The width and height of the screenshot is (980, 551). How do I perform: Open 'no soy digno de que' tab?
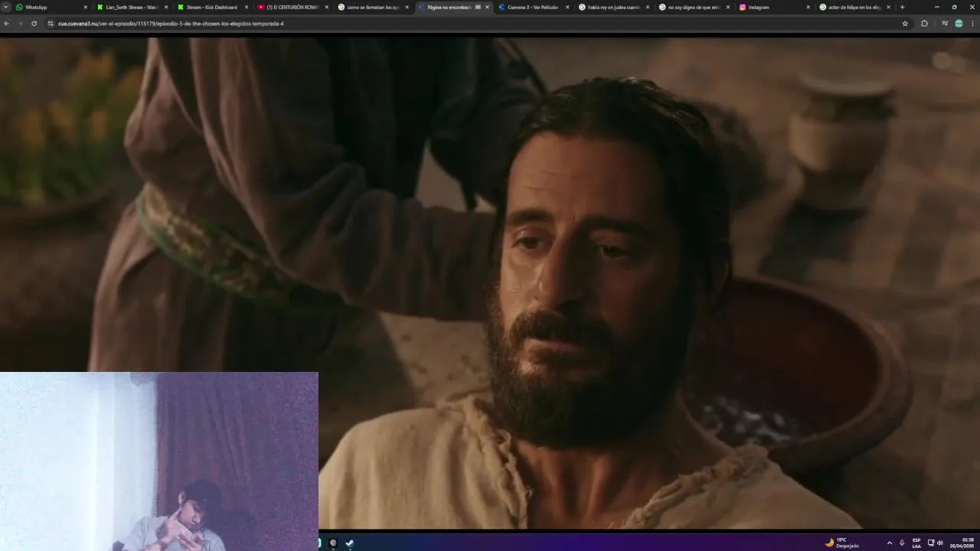[694, 7]
